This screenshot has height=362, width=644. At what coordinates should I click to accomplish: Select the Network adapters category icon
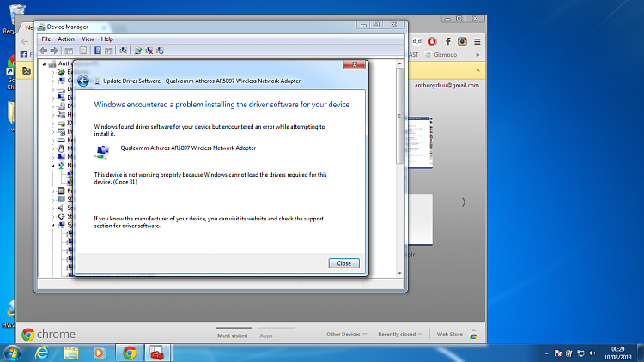point(61,166)
